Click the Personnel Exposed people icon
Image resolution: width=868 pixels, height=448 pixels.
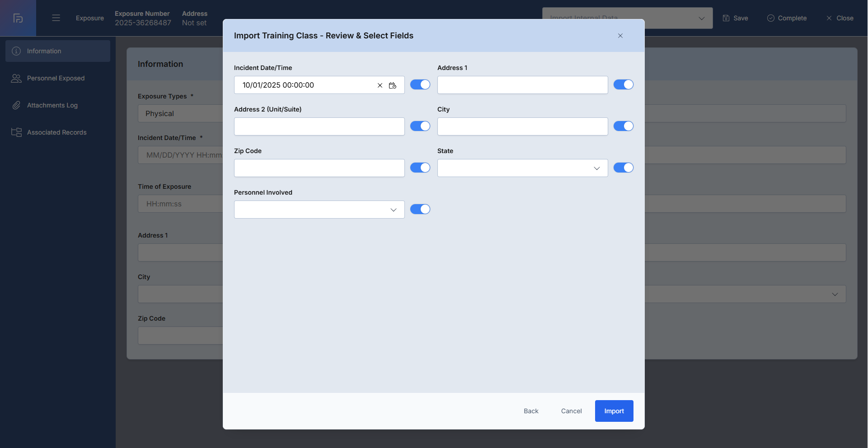[16, 78]
